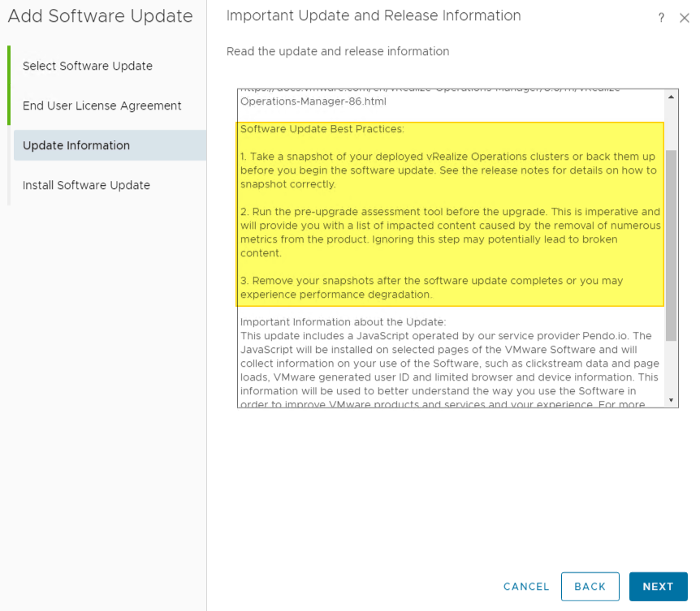Click Important Information about the Update line
This screenshot has height=611, width=700.
pyautogui.click(x=344, y=322)
